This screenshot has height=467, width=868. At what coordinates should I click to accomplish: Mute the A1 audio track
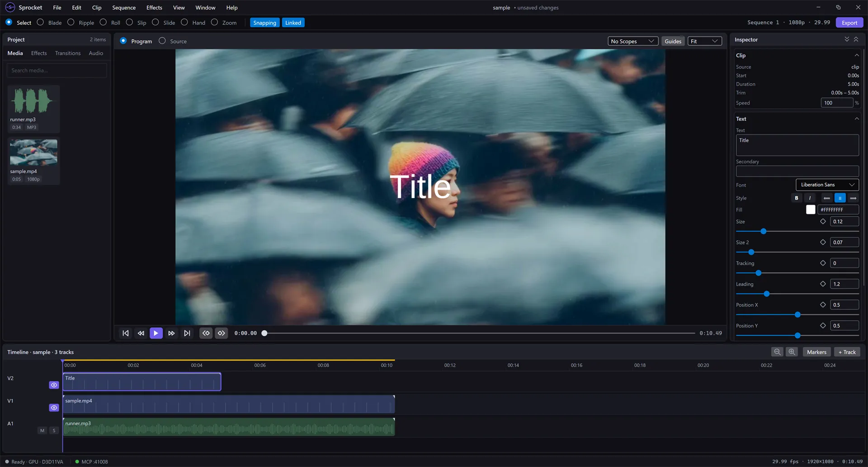(42, 430)
